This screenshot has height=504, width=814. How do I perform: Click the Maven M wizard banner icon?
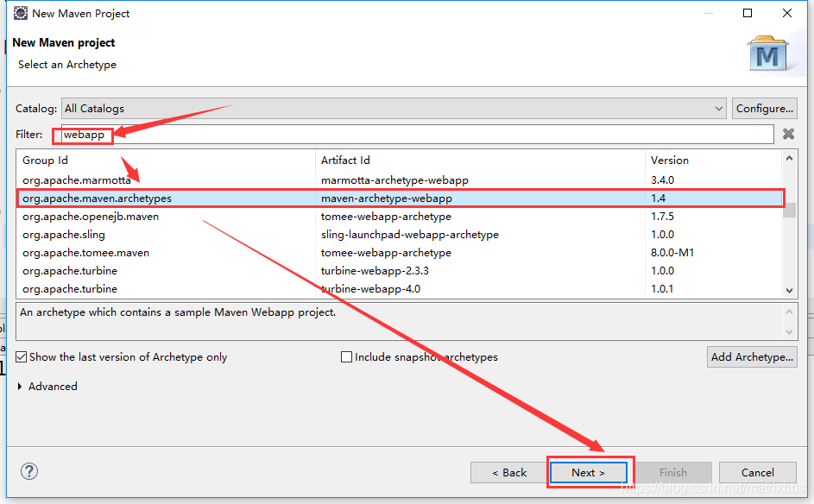point(767,54)
